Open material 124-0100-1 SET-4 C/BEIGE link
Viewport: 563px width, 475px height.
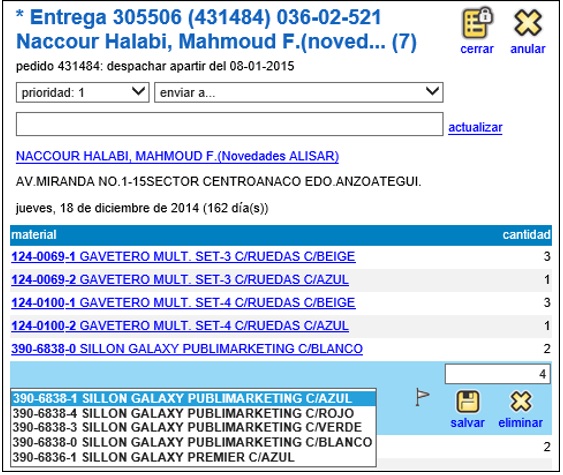point(183,303)
